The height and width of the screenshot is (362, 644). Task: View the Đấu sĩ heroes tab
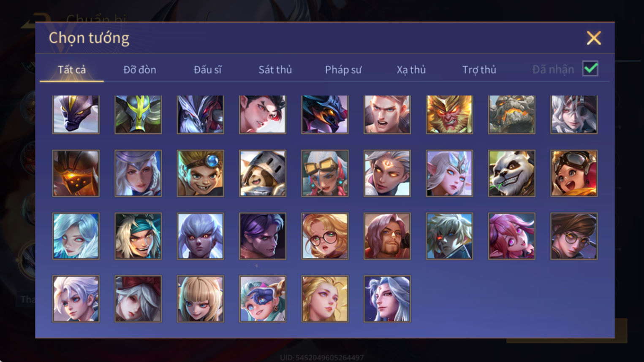[x=207, y=70]
